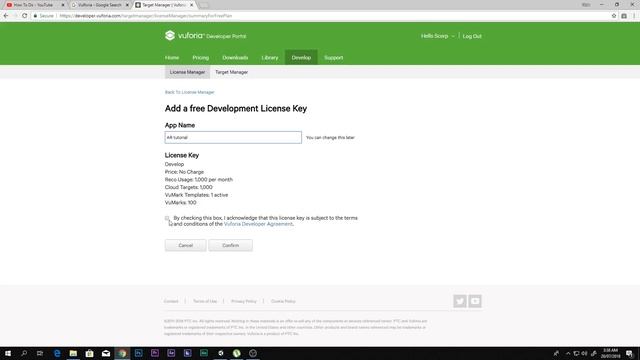Screen dimensions: 640x360
Task: Click the network icon in system tray
Action: (576, 353)
